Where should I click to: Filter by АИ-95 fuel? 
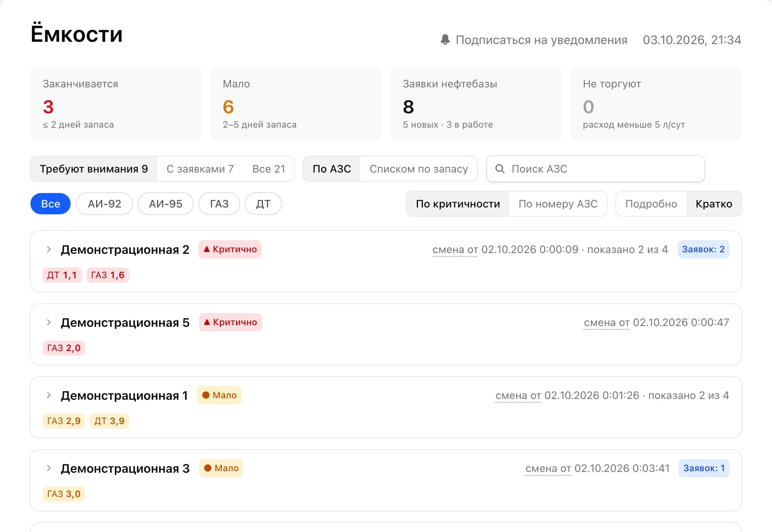(166, 204)
